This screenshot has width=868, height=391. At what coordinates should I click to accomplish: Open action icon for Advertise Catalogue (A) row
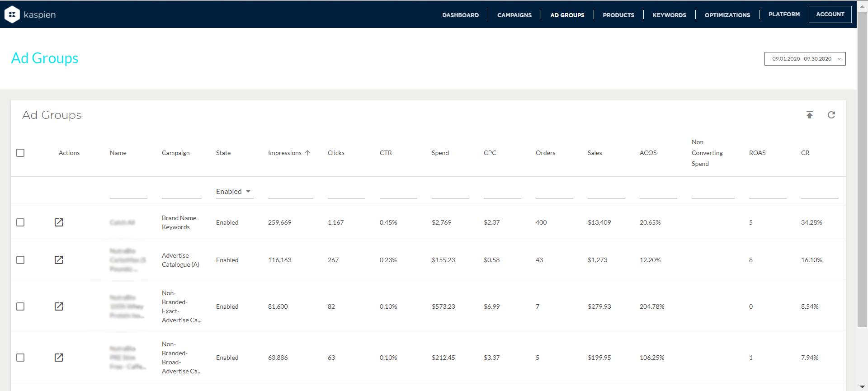point(59,260)
